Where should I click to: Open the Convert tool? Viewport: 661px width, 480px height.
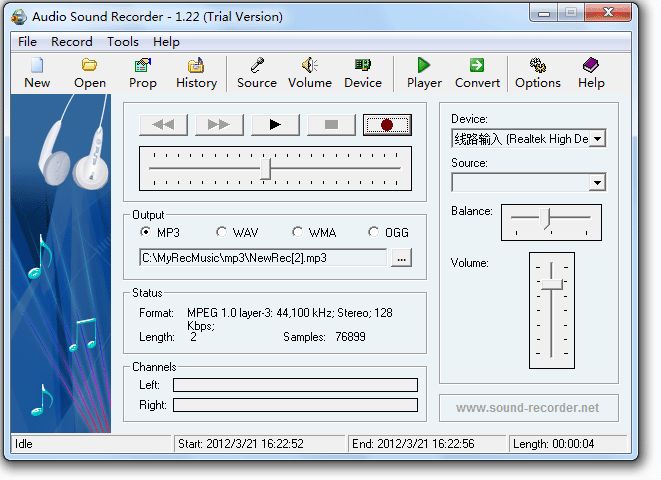click(477, 72)
